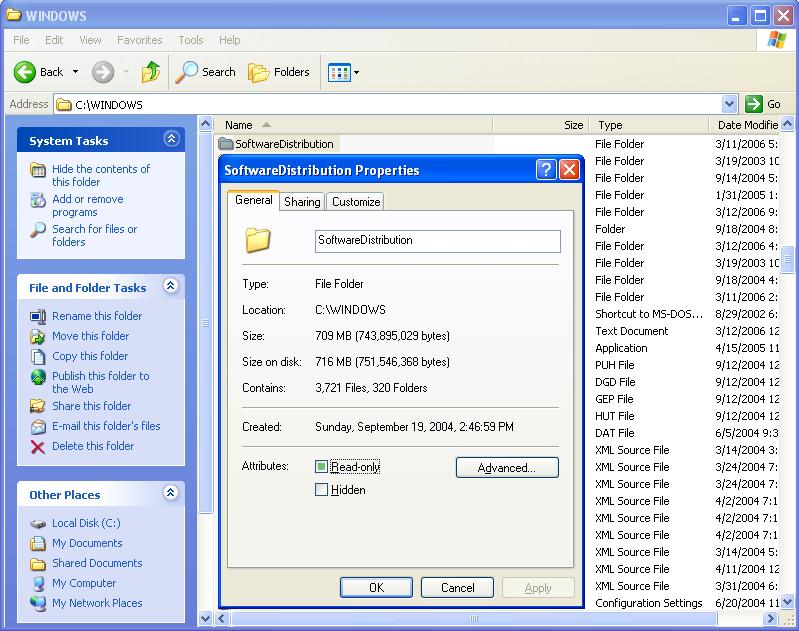The image size is (799, 631).
Task: Enable the Hidden attribute checkbox
Action: (x=321, y=490)
